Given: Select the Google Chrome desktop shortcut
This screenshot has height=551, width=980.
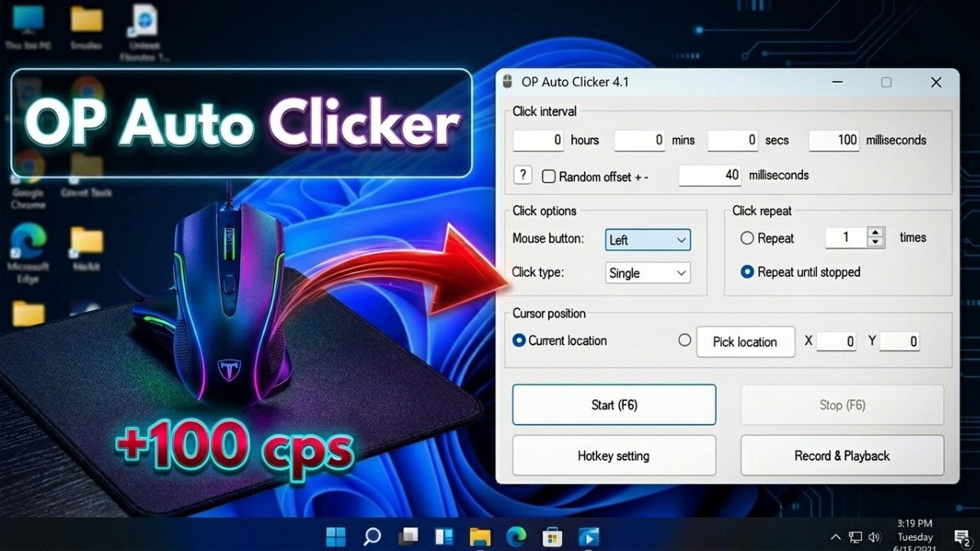Looking at the screenshot, I should [x=28, y=180].
